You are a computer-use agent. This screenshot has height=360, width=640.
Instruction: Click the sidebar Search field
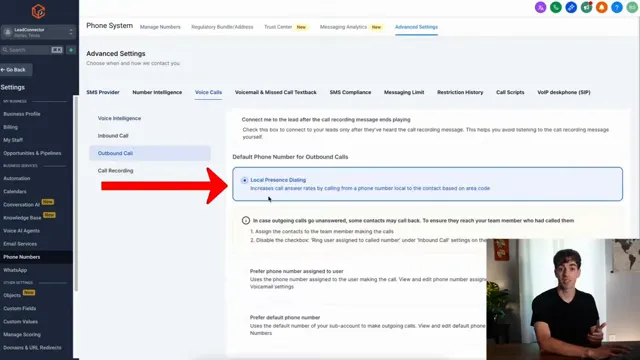pyautogui.click(x=32, y=50)
